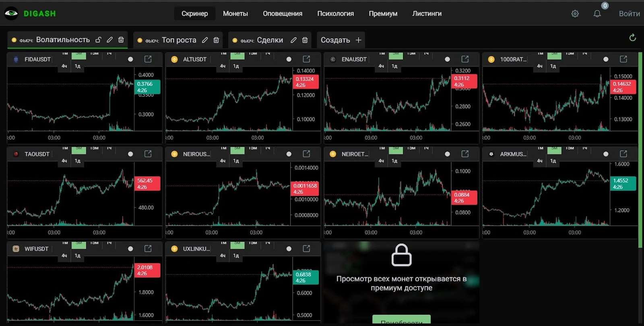Click the green vertical scrollbar on the right side
644x326 pixels.
(x=640, y=149)
